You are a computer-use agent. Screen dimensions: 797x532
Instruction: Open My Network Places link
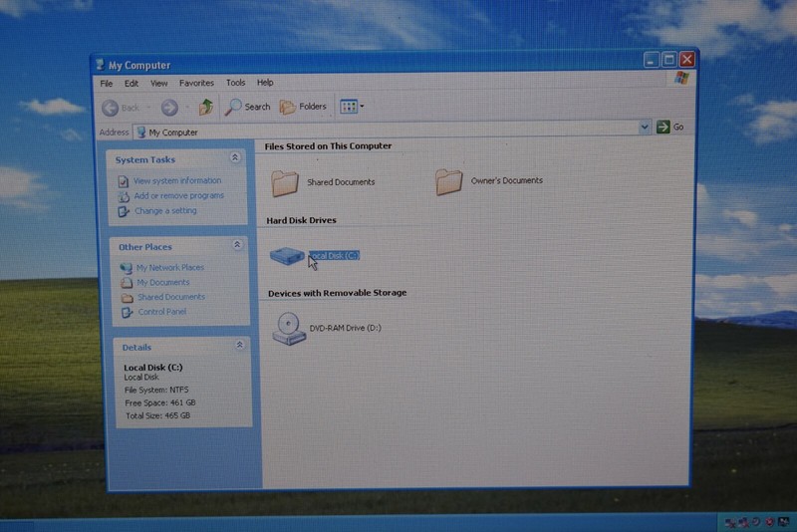click(x=169, y=267)
